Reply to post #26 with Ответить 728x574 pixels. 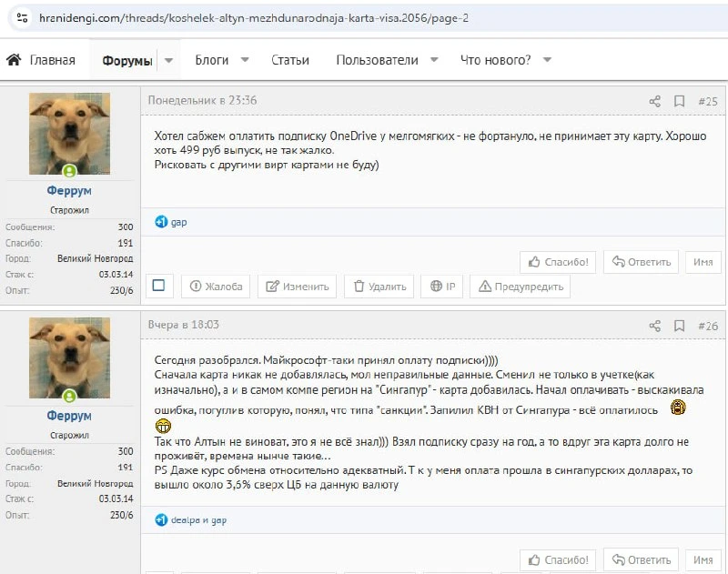641,560
